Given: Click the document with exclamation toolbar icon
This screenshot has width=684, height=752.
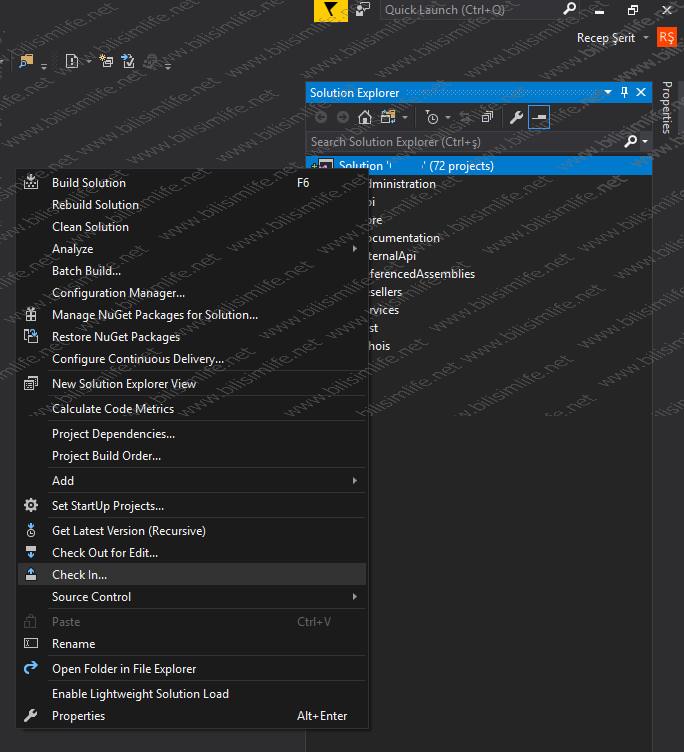Looking at the screenshot, I should point(71,61).
